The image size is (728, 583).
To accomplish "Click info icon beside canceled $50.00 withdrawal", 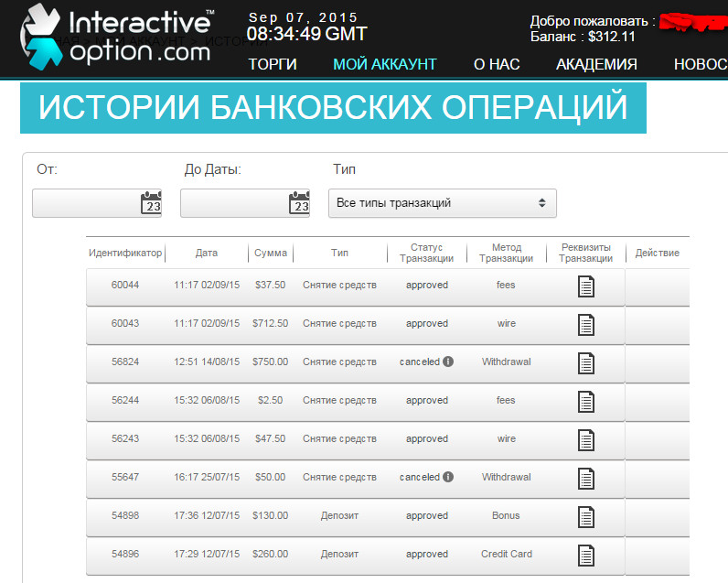I will (448, 477).
